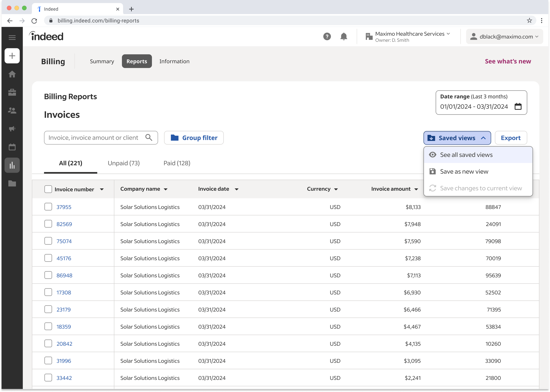550x392 pixels.
Task: Click the calendar icon in date range
Action: point(518,106)
